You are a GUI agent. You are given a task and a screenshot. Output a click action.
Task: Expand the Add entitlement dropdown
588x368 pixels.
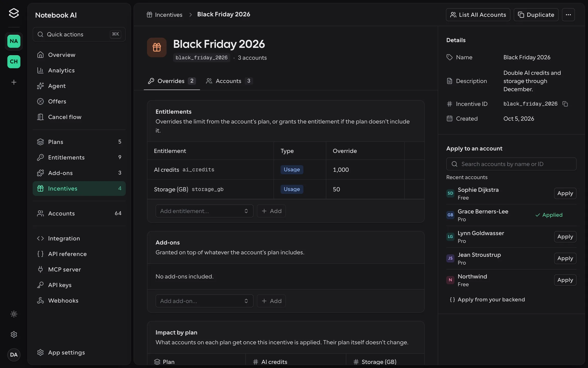(x=204, y=211)
